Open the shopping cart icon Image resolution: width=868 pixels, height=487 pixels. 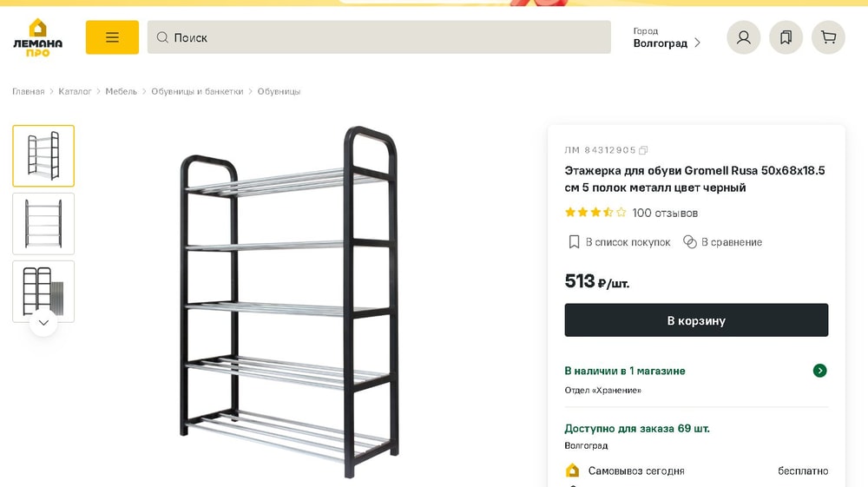click(x=828, y=37)
